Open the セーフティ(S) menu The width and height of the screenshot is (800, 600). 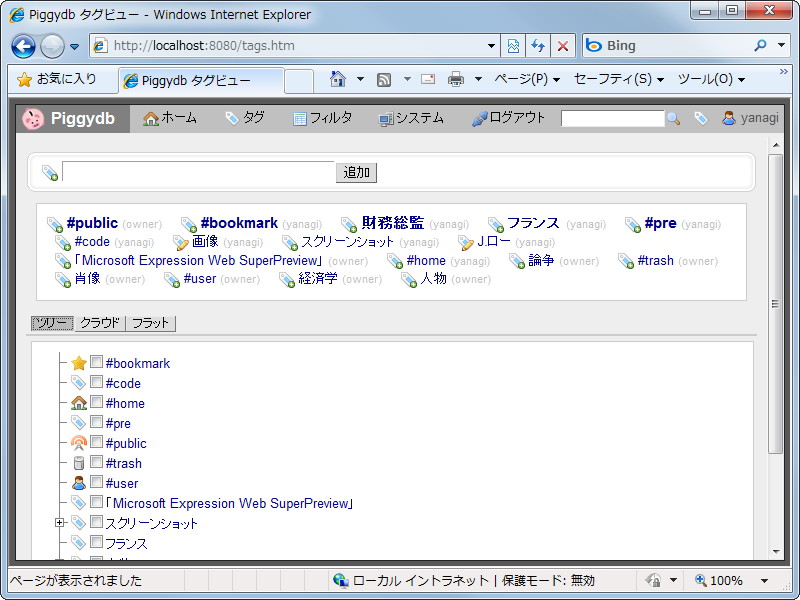618,79
